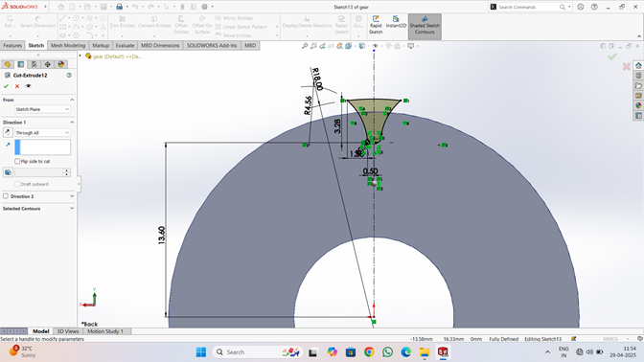The height and width of the screenshot is (362, 644).
Task: Collapse the From section
Action: (72, 100)
